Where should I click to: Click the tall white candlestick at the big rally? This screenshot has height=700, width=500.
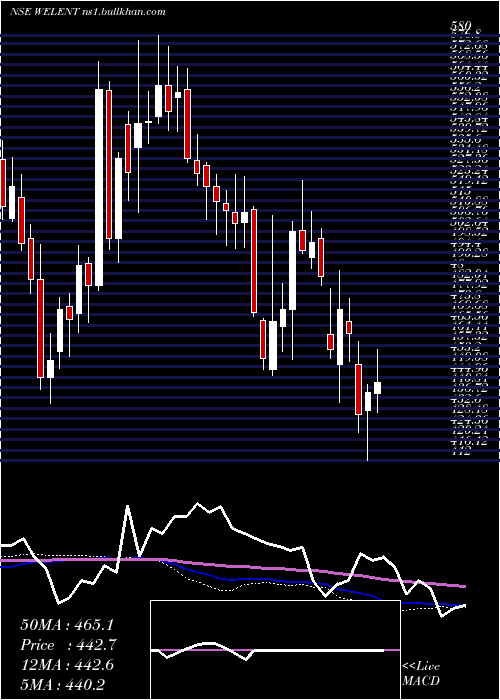pos(99,188)
